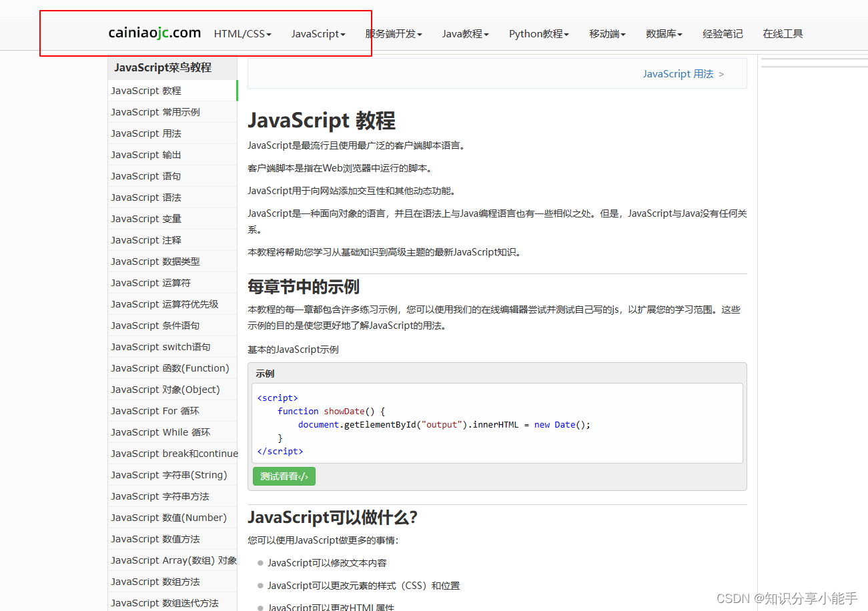Viewport: 868px width, 611px height.
Task: Click the cainiaojc.com site logo
Action: point(154,32)
